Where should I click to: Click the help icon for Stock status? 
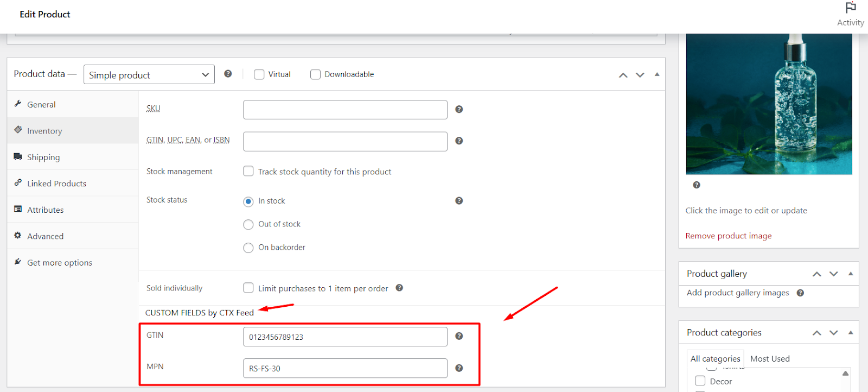point(459,201)
